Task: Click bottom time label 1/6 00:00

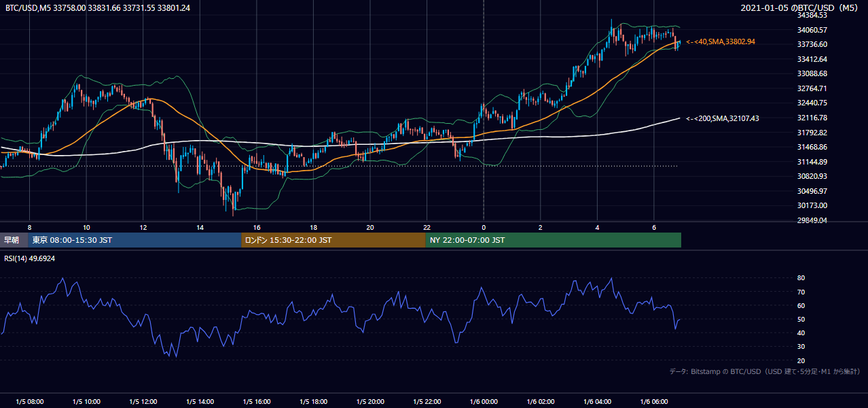Action: click(484, 402)
